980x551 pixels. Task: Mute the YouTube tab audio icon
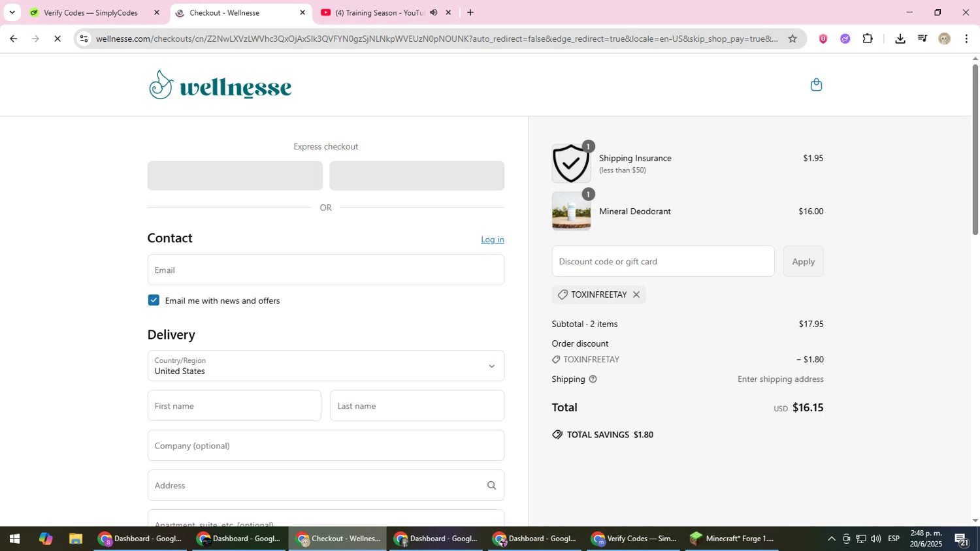point(434,12)
